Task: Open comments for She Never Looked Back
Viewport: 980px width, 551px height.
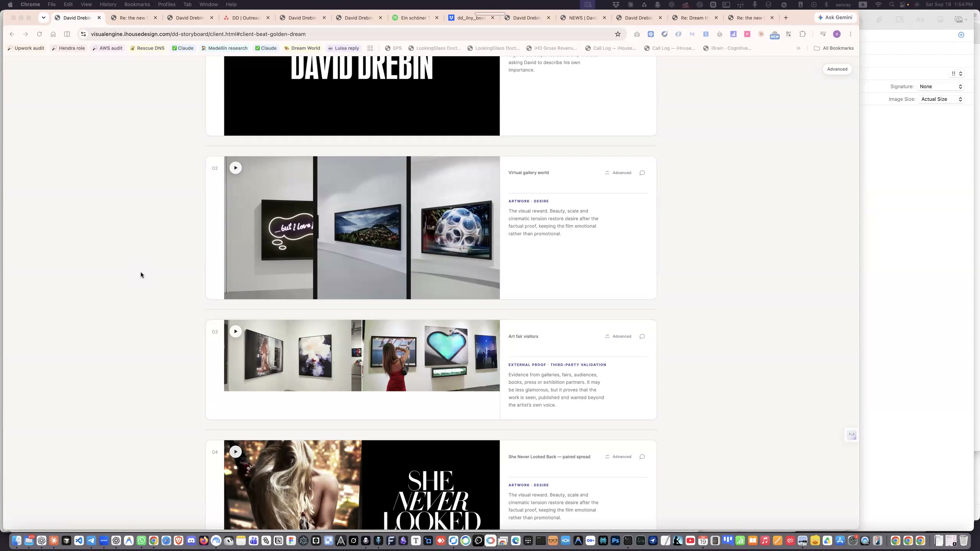Action: coord(642,457)
